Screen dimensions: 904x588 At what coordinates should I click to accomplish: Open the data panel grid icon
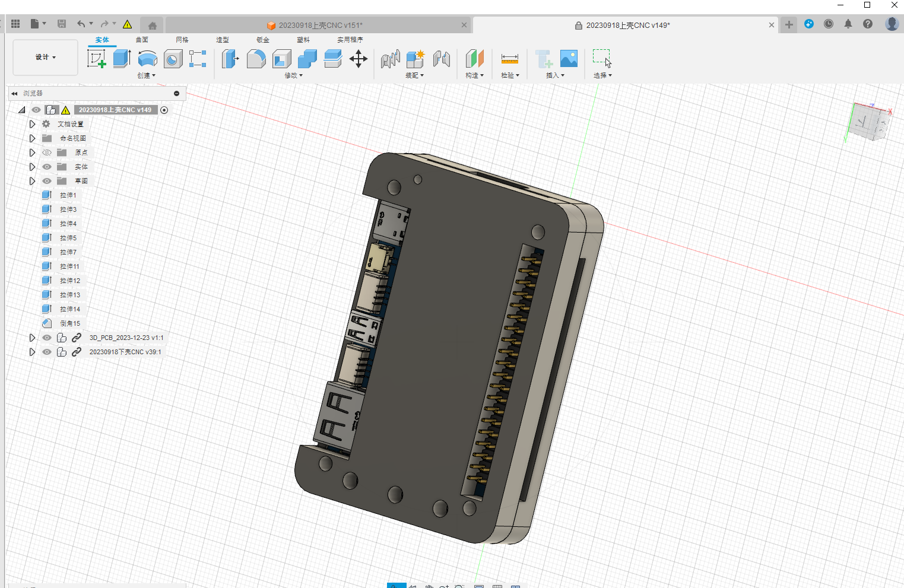15,24
